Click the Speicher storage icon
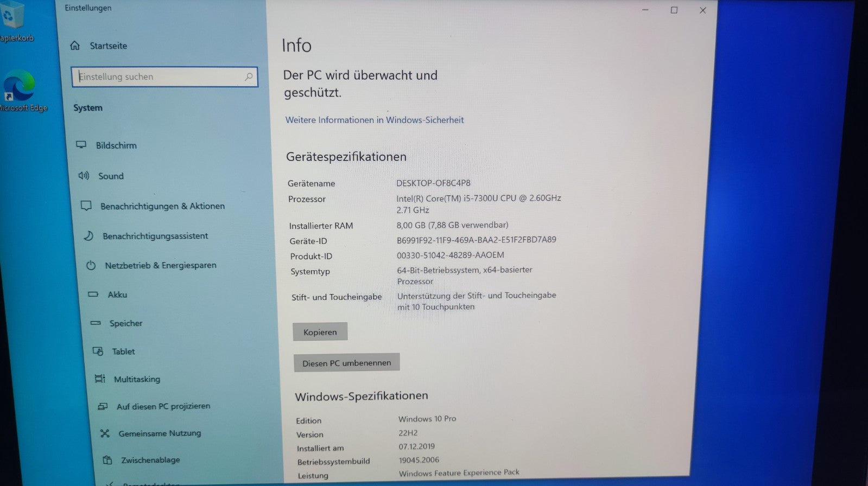The height and width of the screenshot is (486, 868). (x=96, y=323)
